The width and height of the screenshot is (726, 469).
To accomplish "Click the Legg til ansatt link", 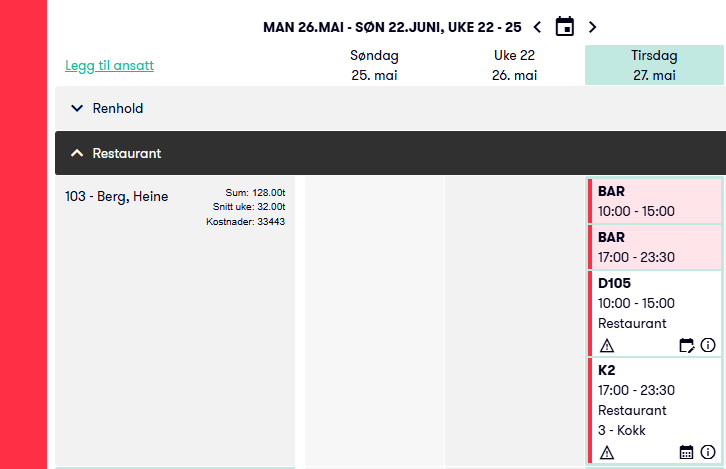I will (109, 66).
